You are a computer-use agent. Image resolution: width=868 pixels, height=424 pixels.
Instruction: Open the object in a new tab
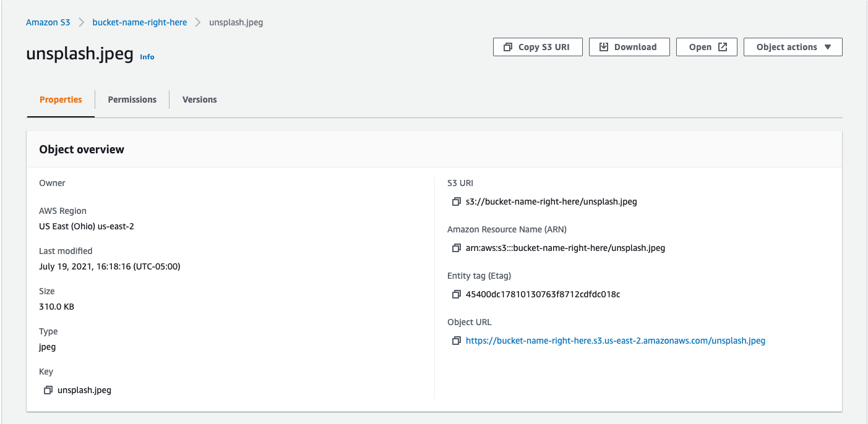click(x=707, y=47)
